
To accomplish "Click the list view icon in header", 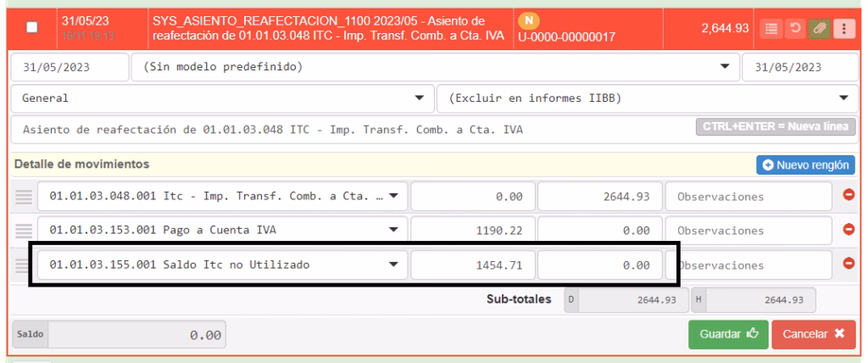I will (770, 29).
